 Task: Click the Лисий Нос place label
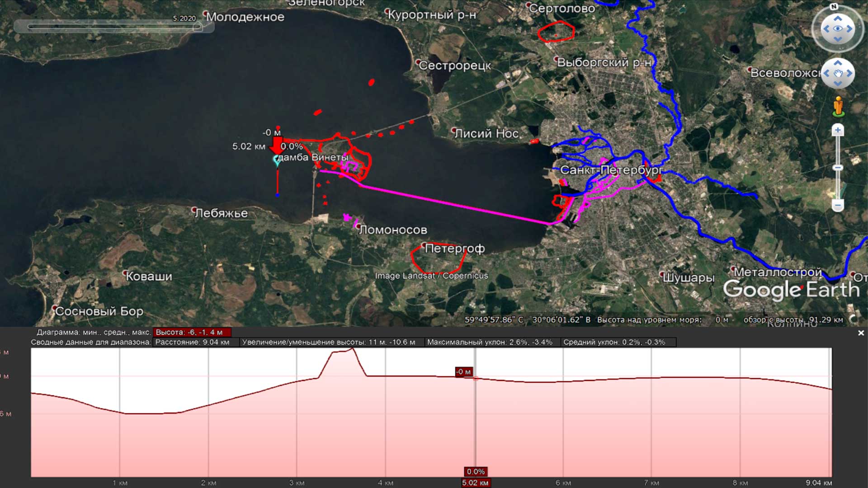click(486, 133)
